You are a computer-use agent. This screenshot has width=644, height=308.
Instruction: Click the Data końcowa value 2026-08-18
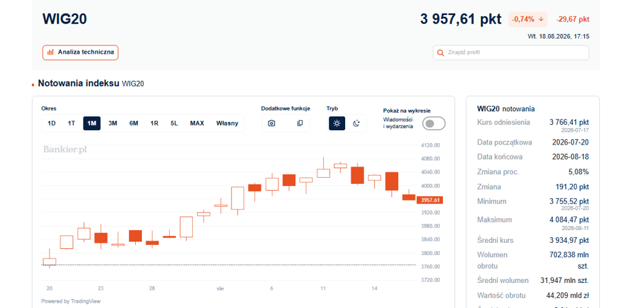[571, 157]
